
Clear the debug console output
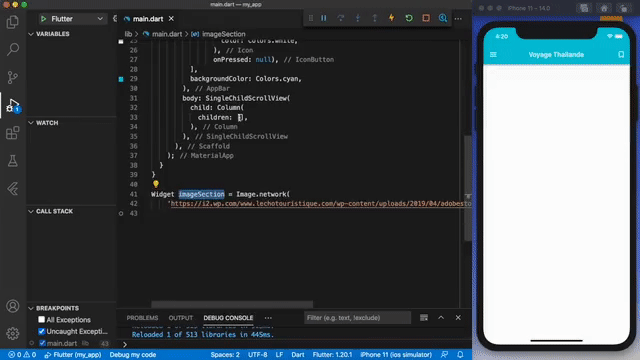(424, 318)
